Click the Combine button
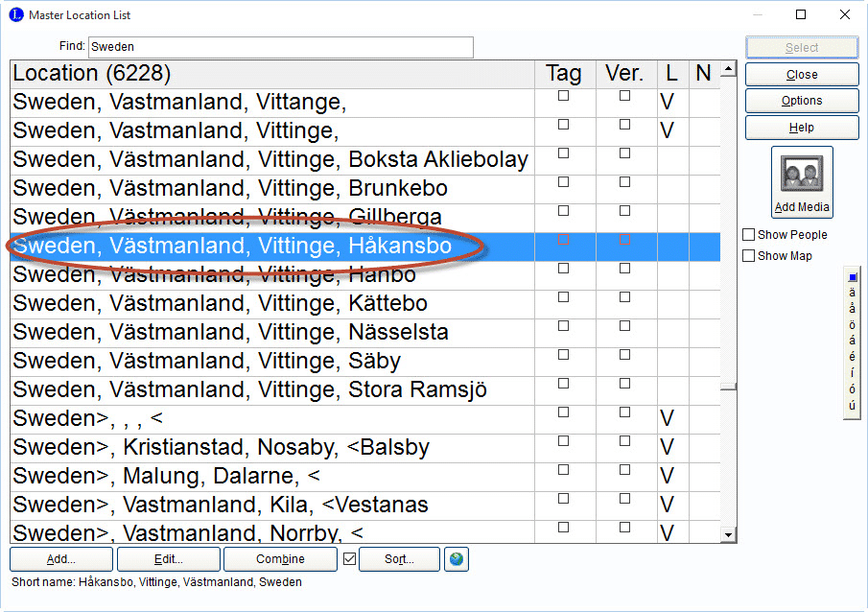 click(280, 559)
